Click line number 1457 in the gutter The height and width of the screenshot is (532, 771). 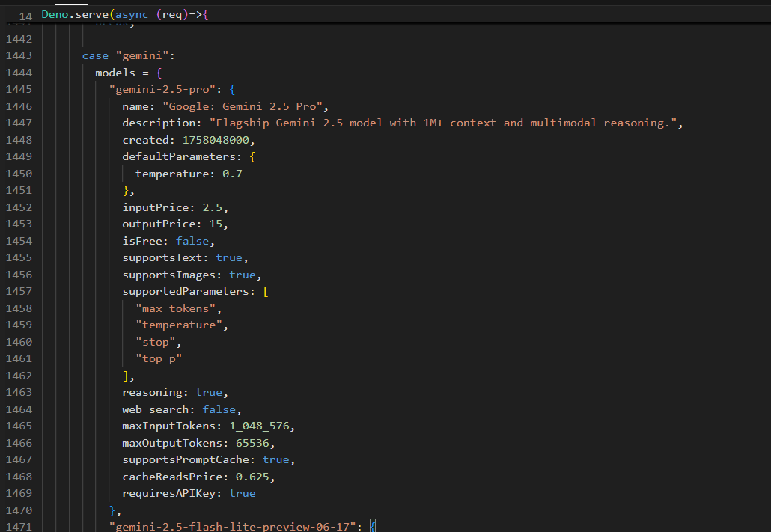19,292
